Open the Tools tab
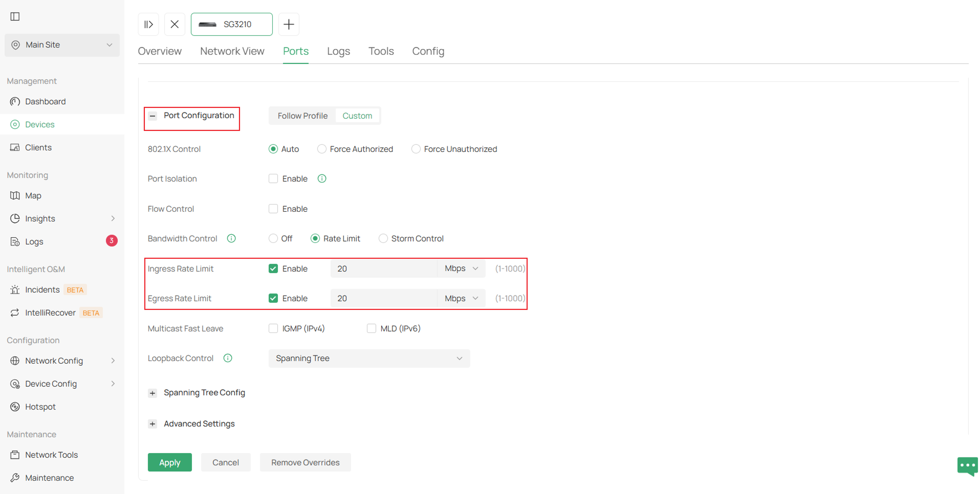The width and height of the screenshot is (980, 494). (x=381, y=51)
